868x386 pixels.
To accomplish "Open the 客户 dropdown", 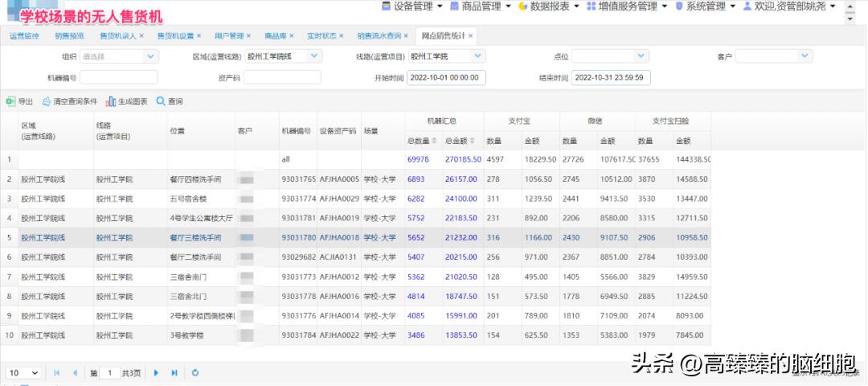I will click(805, 56).
